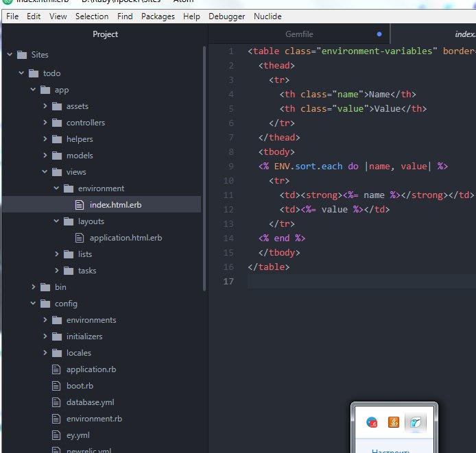Expand the bin folder chevron
The height and width of the screenshot is (453, 476).
(x=34, y=286)
